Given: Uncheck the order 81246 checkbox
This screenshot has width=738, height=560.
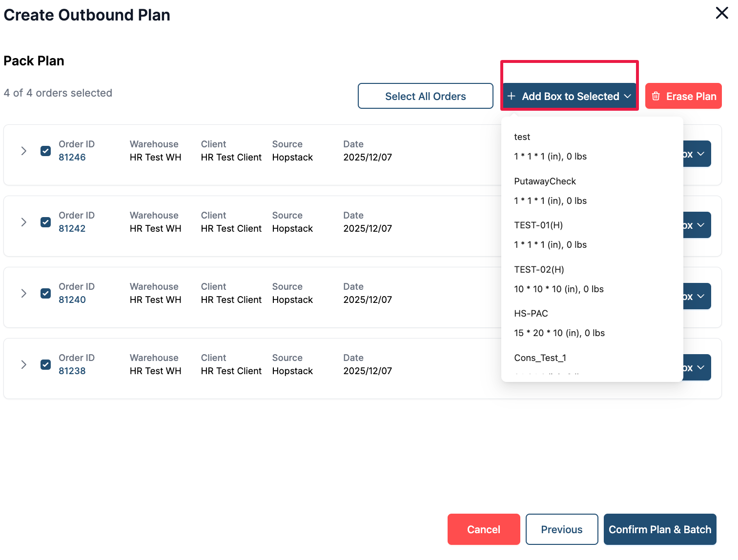Looking at the screenshot, I should 46,151.
